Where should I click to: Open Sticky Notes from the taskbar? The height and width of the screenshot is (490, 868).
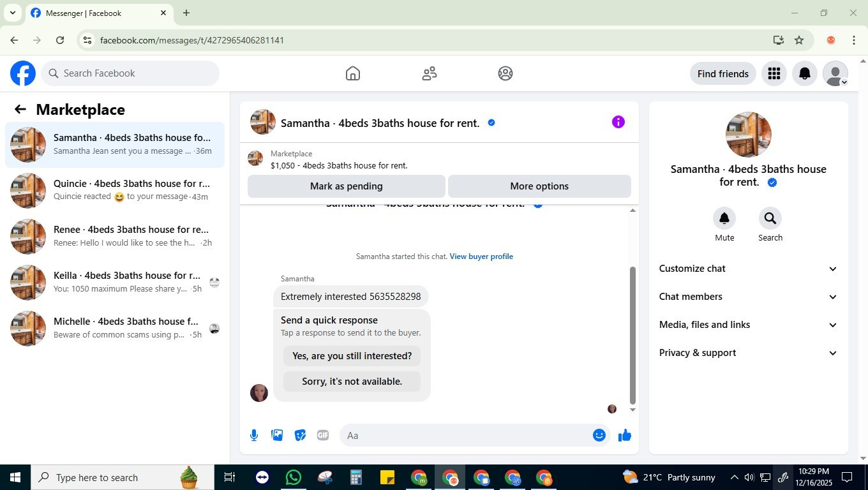tap(387, 477)
